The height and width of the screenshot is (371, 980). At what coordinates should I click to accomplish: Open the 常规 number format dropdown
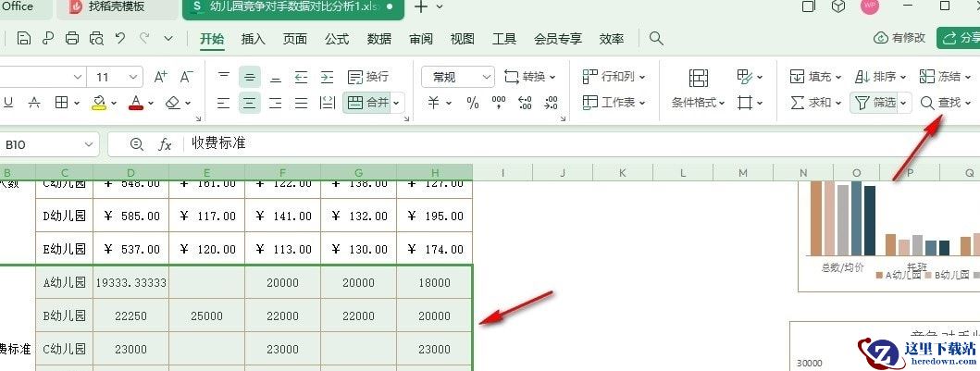(458, 77)
